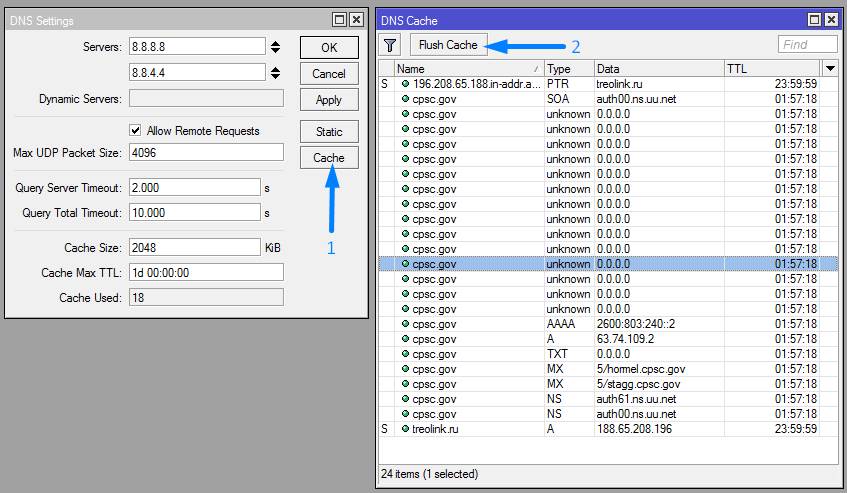Click Apply in DNS Settings
This screenshot has height=493, width=847.
[x=328, y=99]
